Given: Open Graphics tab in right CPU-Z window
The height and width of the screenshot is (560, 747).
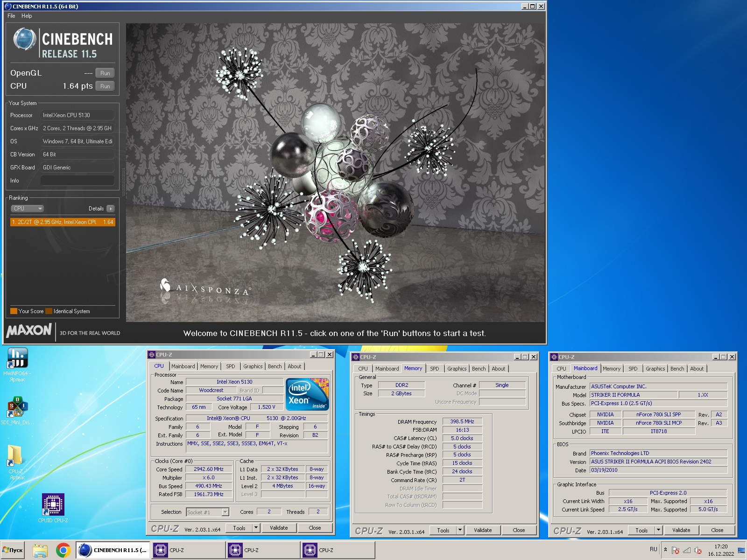Looking at the screenshot, I should 655,369.
